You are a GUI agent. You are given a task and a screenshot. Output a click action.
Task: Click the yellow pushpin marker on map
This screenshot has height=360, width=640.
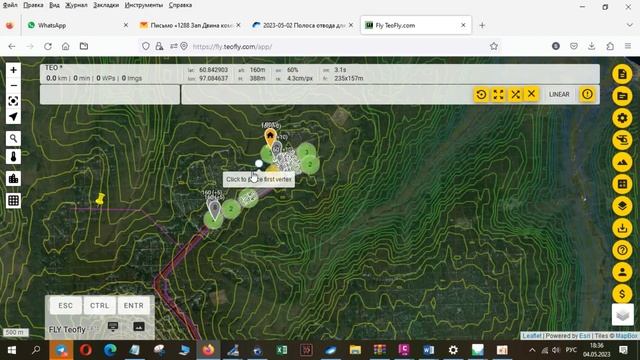(x=100, y=199)
